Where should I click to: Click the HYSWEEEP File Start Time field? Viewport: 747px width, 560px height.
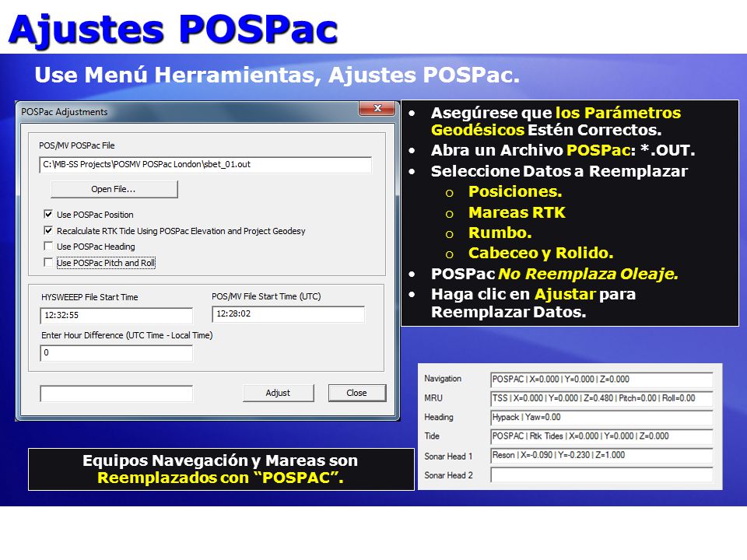(117, 315)
